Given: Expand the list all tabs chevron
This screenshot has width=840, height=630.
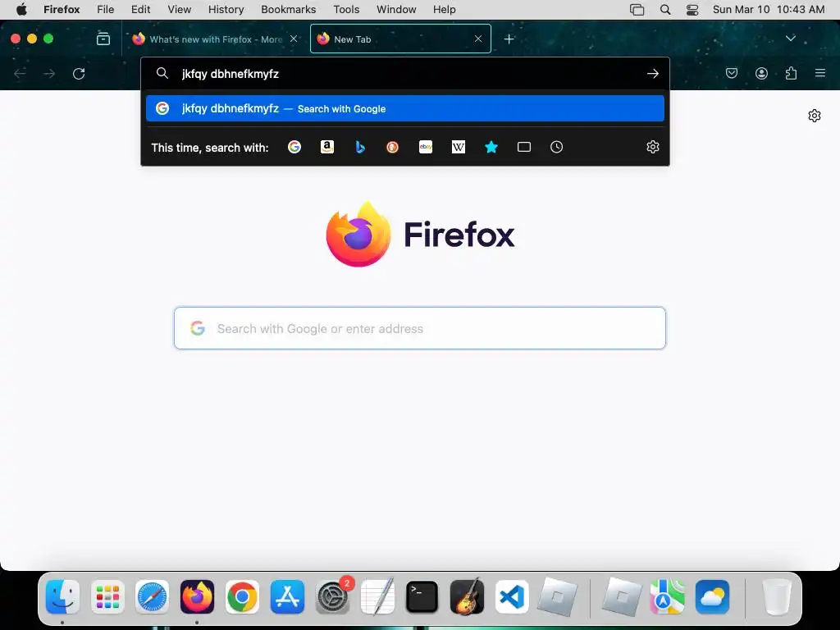Looking at the screenshot, I should (790, 38).
